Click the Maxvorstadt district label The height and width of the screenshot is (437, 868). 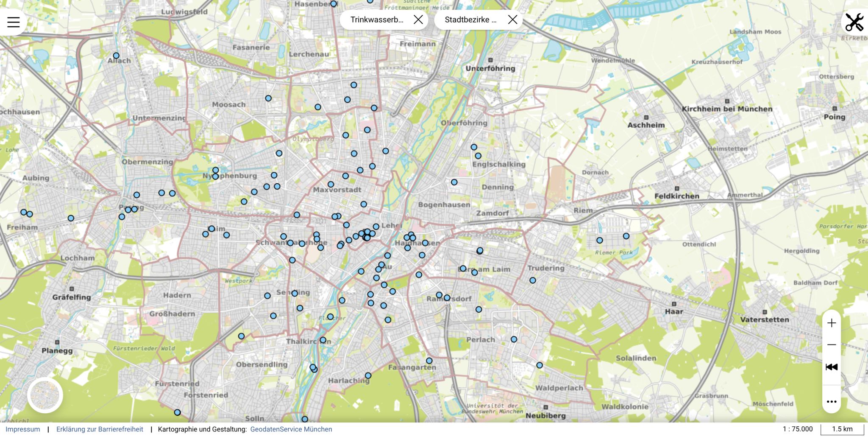click(x=337, y=190)
